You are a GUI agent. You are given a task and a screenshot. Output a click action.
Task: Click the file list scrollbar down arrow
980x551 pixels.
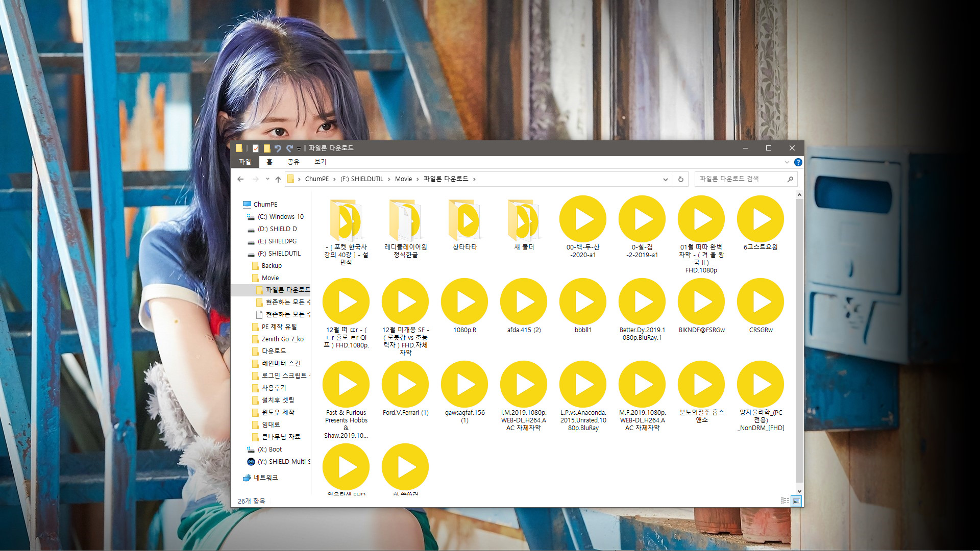tap(799, 491)
